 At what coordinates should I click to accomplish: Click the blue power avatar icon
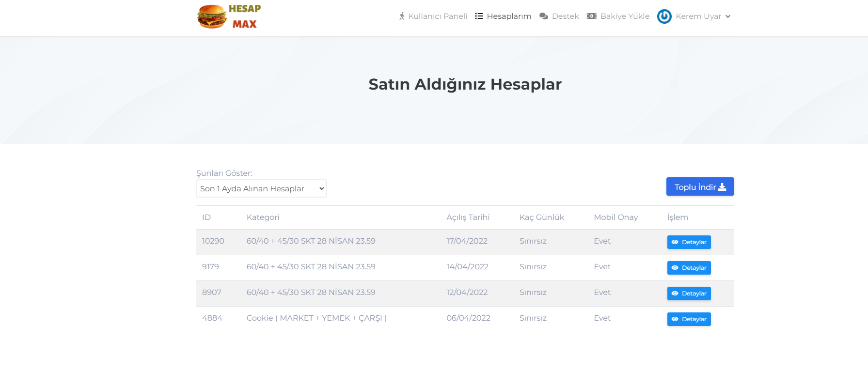click(664, 16)
